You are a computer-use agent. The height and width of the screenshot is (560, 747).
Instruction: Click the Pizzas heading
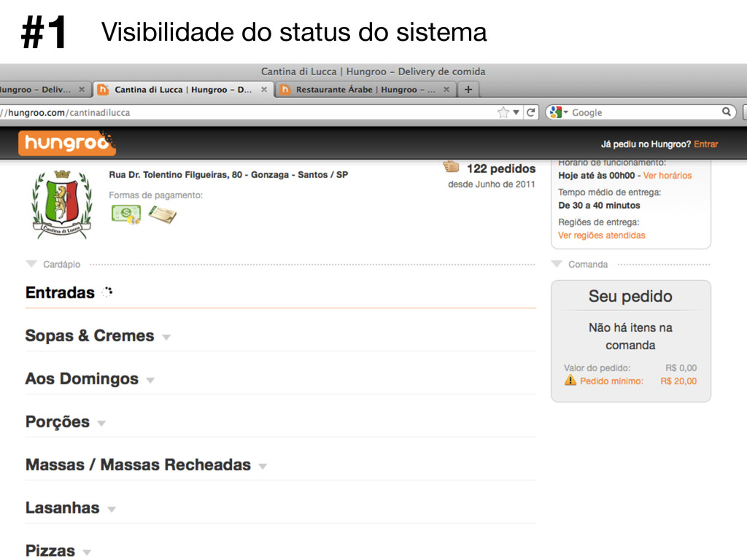click(x=50, y=551)
